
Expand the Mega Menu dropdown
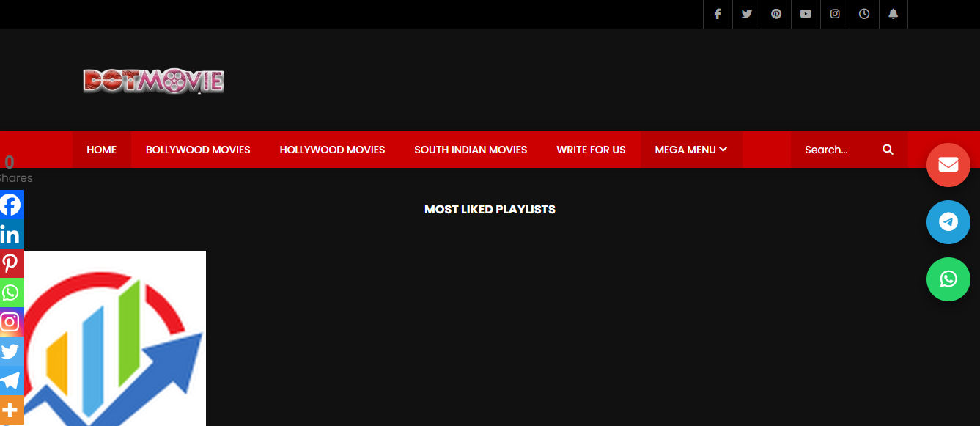click(691, 150)
